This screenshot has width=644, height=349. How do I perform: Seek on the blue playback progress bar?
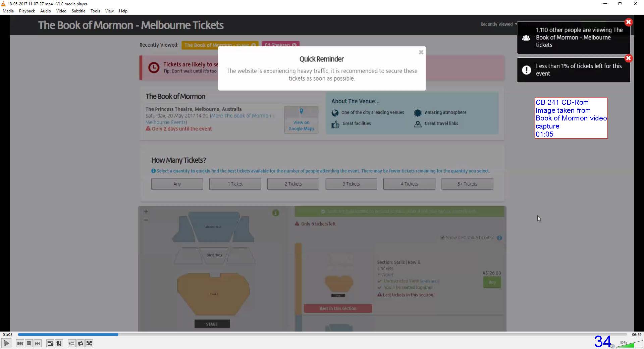click(x=322, y=334)
